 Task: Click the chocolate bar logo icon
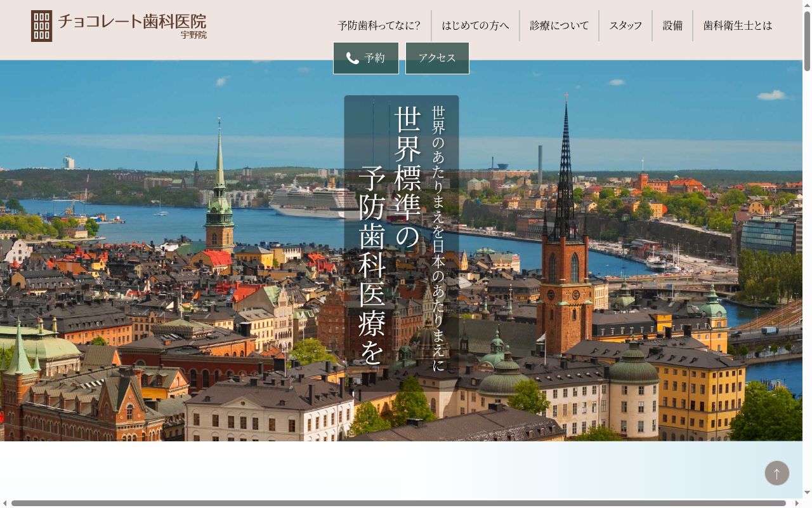[42, 26]
